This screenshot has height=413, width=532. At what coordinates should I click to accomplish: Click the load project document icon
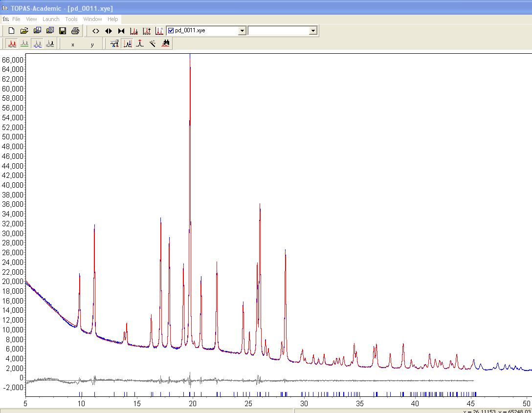point(50,31)
